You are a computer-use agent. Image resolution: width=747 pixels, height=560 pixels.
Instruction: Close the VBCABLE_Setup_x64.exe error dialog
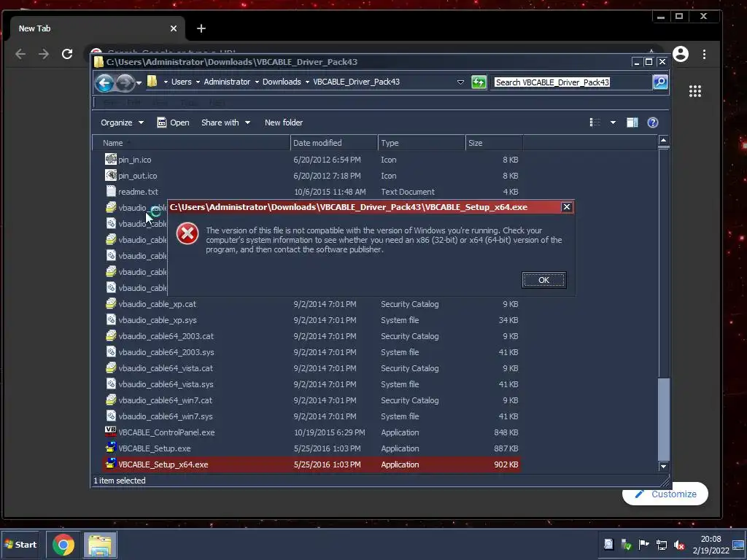(x=566, y=206)
